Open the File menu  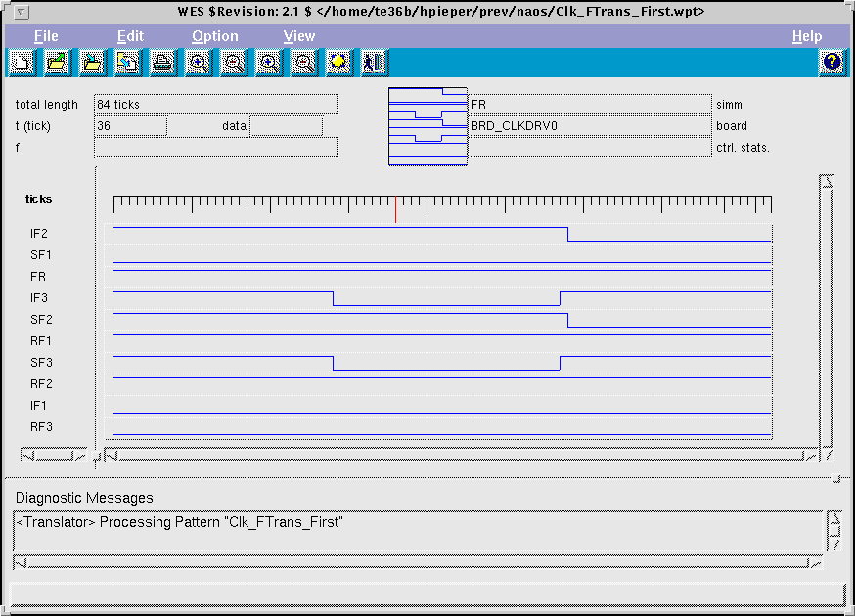point(46,36)
